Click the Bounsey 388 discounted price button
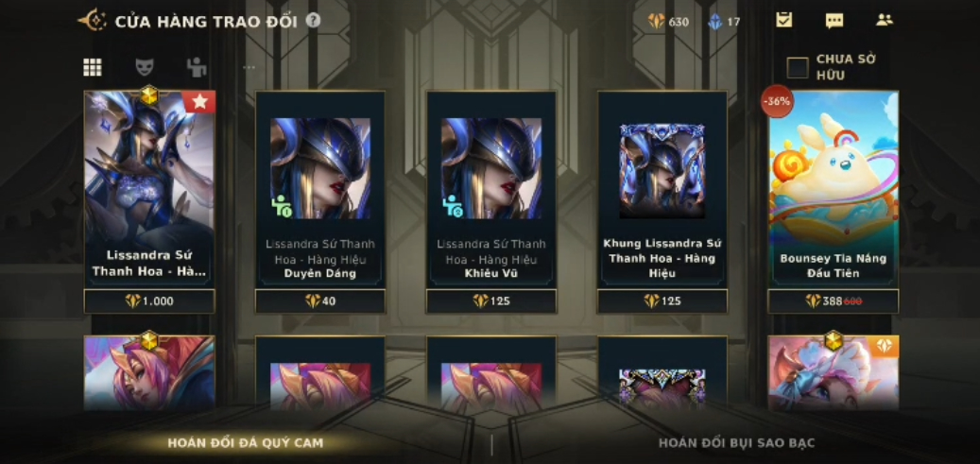Image resolution: width=980 pixels, height=464 pixels. click(x=834, y=301)
